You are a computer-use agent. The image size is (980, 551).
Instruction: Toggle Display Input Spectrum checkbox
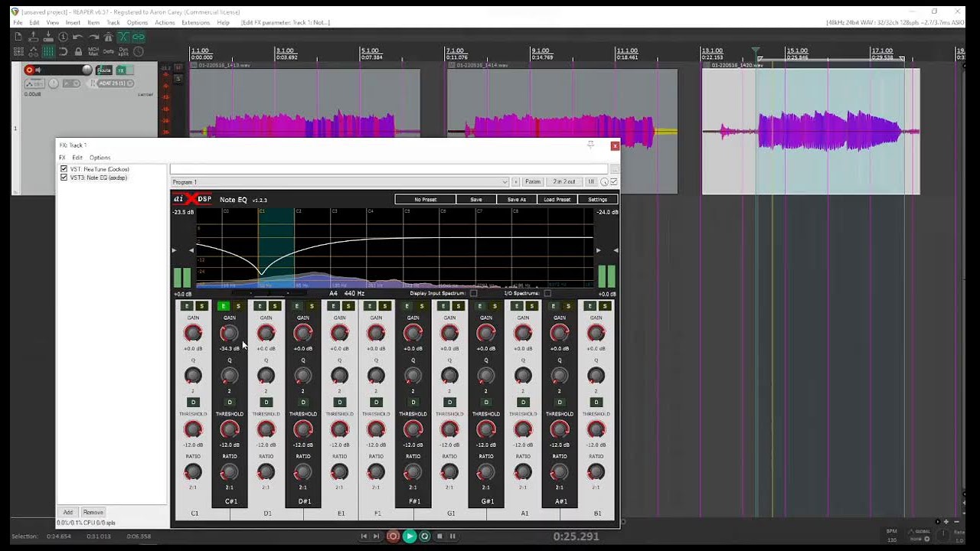[x=473, y=293]
